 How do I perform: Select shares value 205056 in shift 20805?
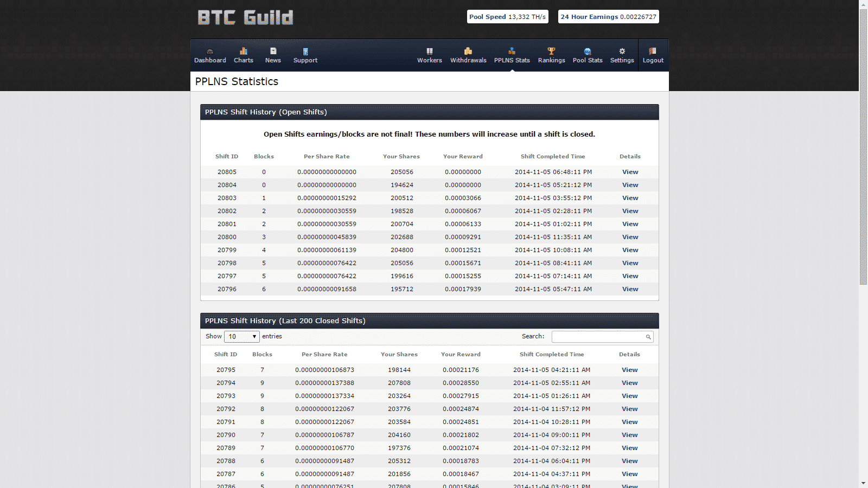[402, 172]
